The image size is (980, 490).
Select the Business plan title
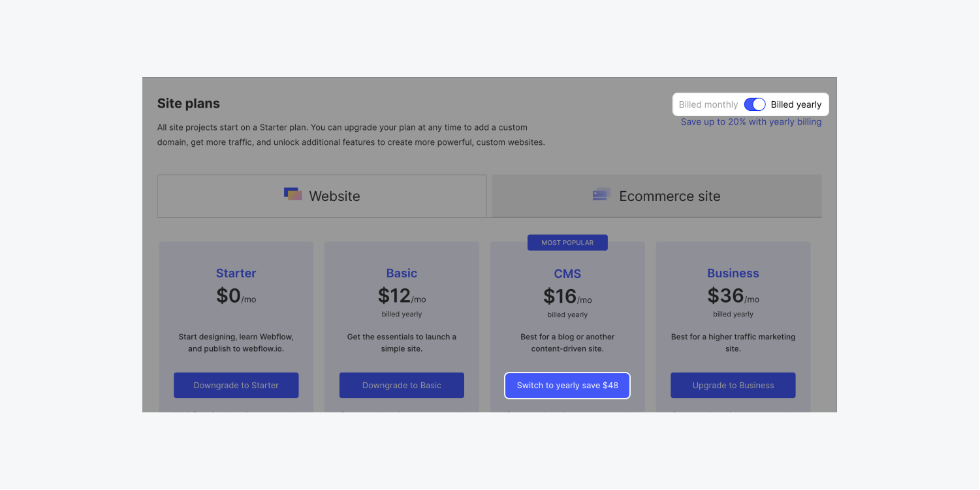click(x=733, y=273)
